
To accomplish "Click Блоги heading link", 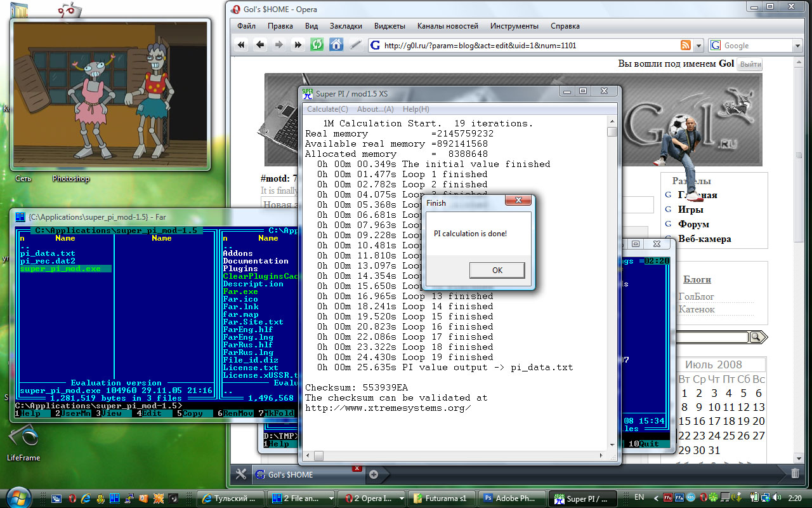I will pyautogui.click(x=697, y=279).
